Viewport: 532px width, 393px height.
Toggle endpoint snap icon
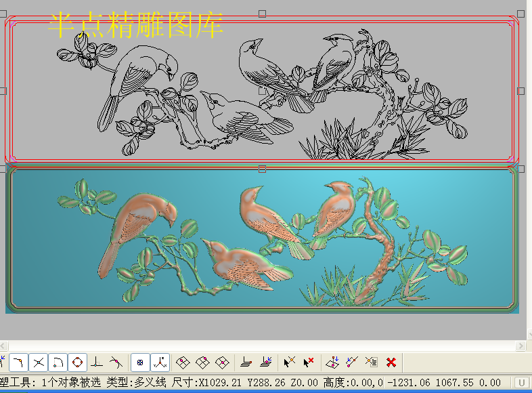click(19, 363)
